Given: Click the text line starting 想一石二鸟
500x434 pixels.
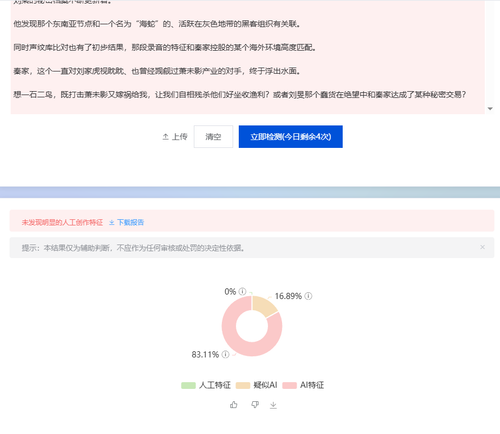Looking at the screenshot, I should [240, 95].
